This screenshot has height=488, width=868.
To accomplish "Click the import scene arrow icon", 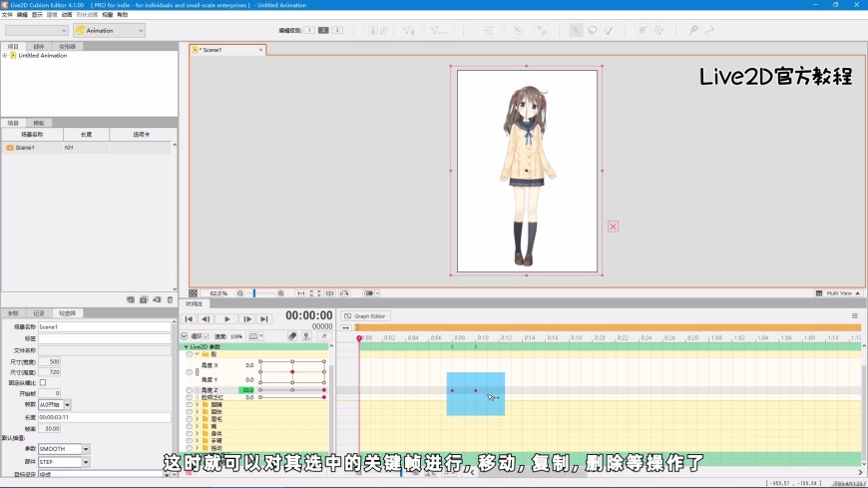I will [158, 299].
